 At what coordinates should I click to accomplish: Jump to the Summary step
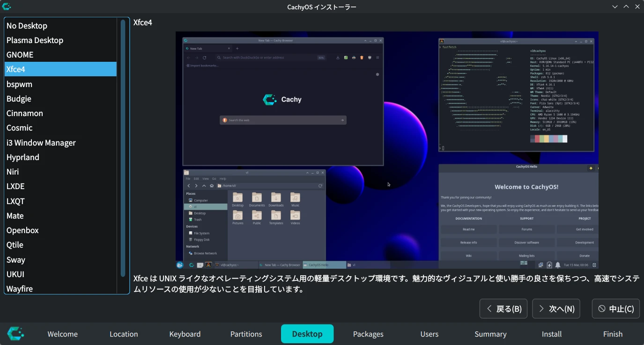490,334
